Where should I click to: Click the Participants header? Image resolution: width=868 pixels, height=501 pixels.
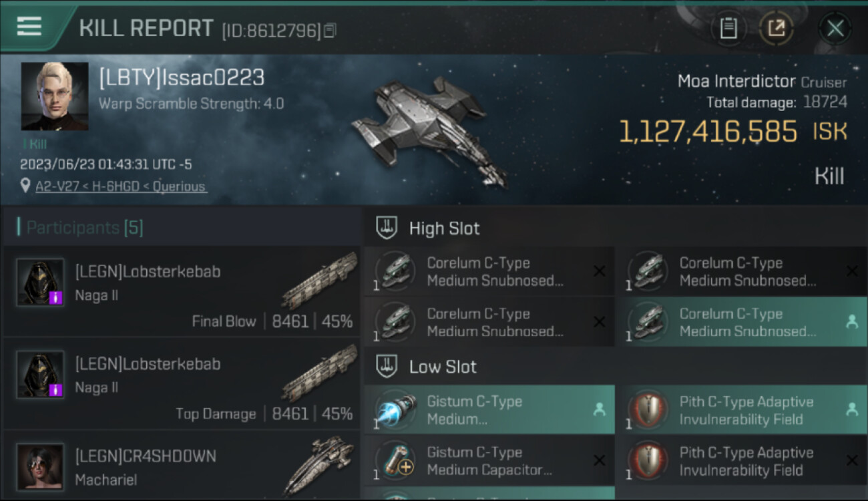[x=84, y=228]
